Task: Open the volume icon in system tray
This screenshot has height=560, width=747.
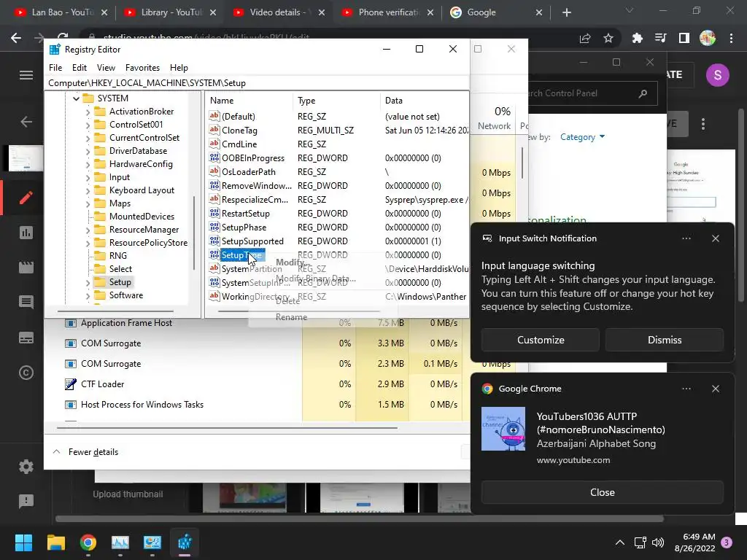Action: (658, 542)
